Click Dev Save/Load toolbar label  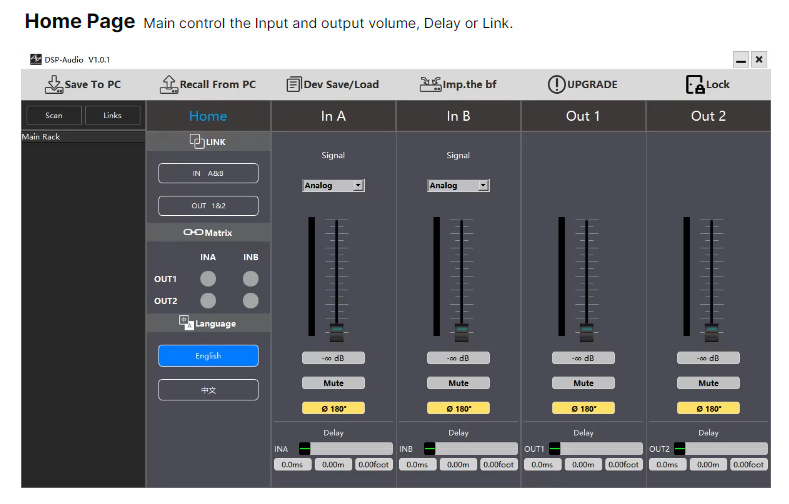[341, 85]
